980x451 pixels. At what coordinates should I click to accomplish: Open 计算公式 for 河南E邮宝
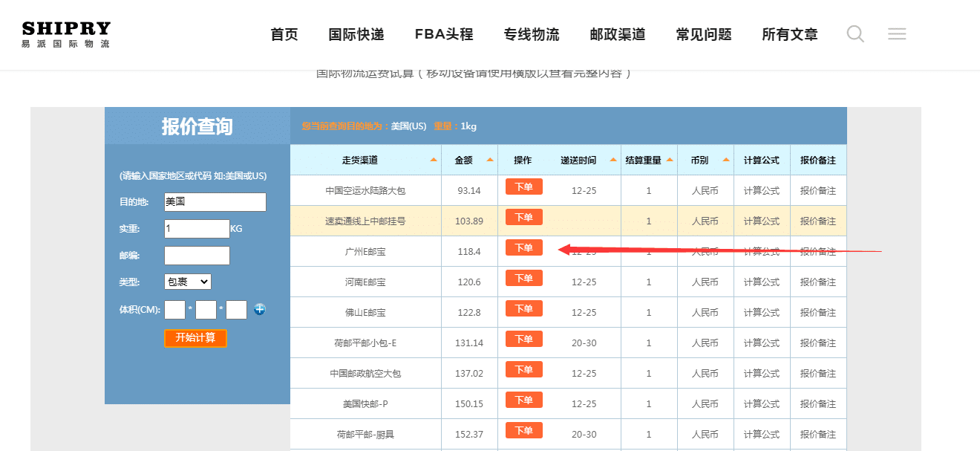point(762,282)
